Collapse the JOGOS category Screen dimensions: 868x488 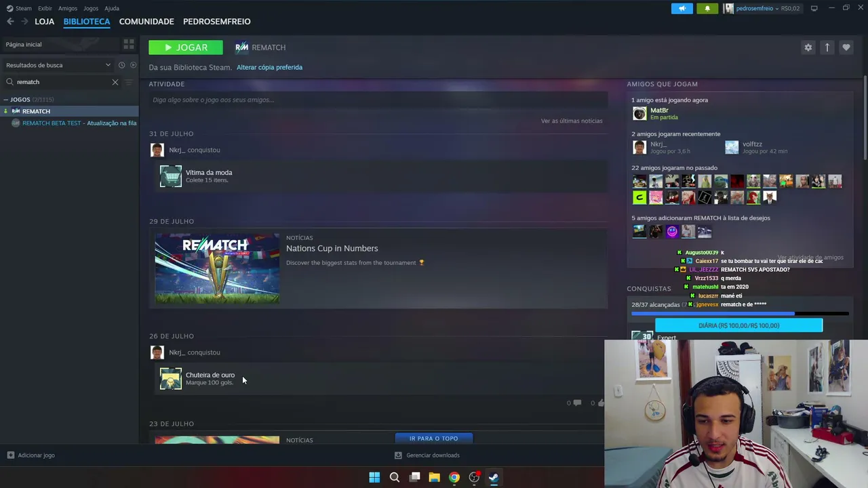pos(6,100)
